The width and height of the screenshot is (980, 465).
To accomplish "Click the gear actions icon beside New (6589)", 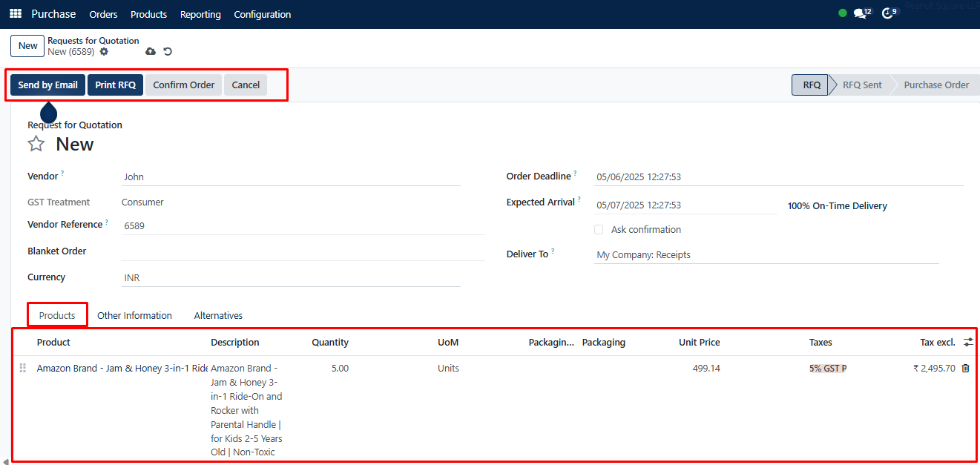I will click(104, 52).
